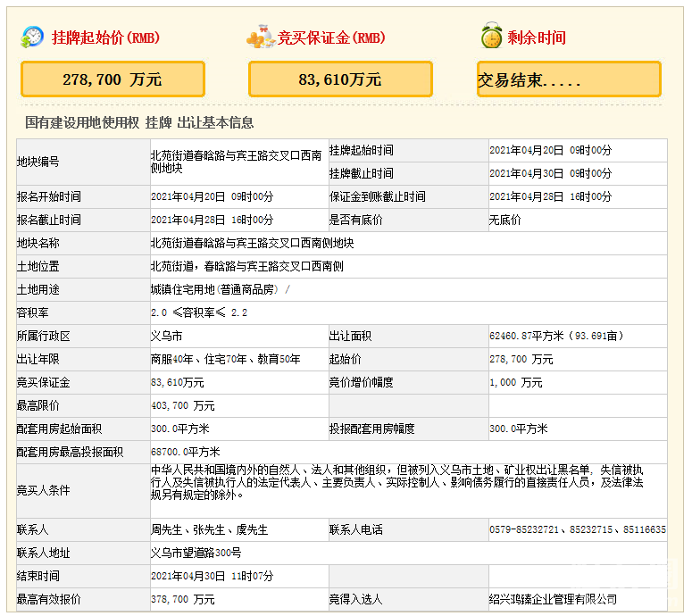Click the 容积率 value 2.0 to 2.2
692x616 pixels.
[199, 312]
